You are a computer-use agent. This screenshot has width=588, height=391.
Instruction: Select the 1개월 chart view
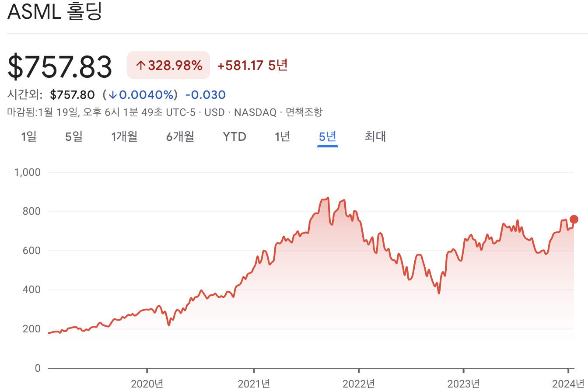pyautogui.click(x=125, y=136)
